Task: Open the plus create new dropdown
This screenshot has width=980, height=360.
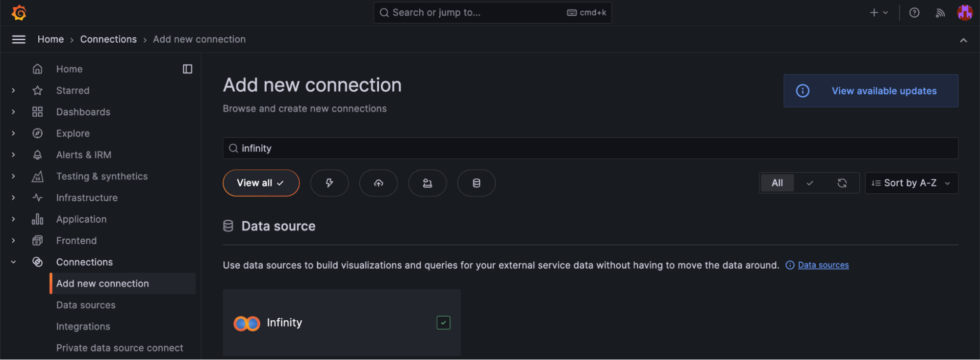Action: [x=879, y=13]
